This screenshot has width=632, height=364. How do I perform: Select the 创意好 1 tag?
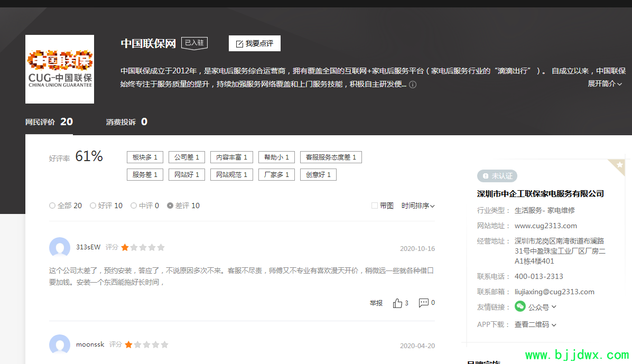[x=318, y=174]
